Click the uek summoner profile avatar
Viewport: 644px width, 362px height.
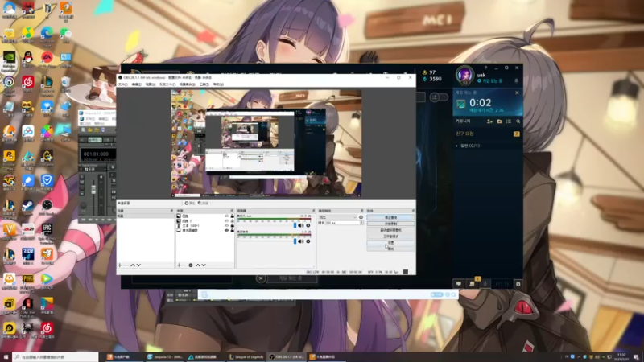pos(465,76)
